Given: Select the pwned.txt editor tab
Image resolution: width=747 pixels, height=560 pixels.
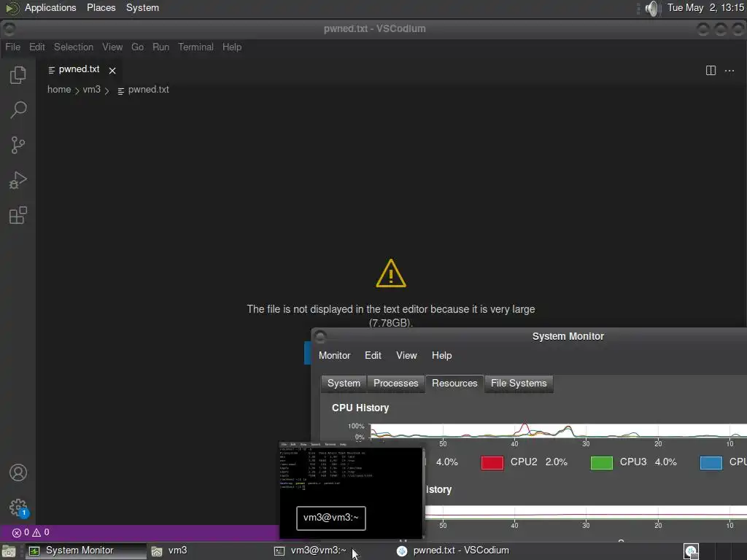Looking at the screenshot, I should click(79, 69).
